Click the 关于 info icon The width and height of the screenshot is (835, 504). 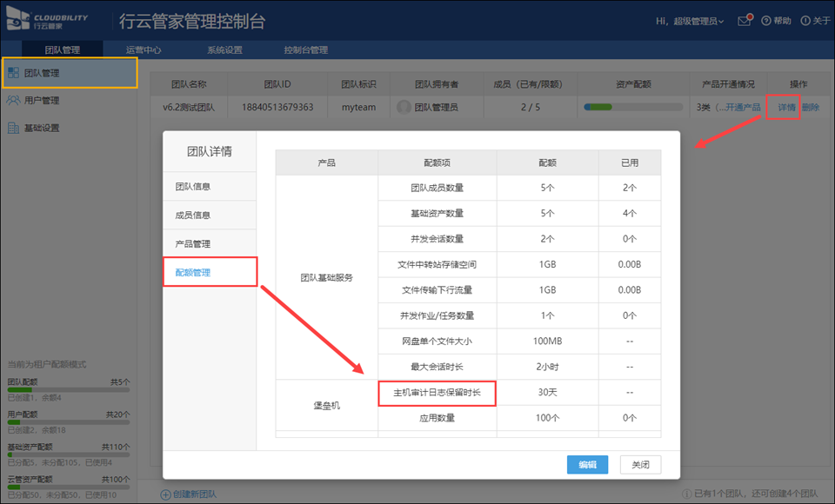pos(805,21)
